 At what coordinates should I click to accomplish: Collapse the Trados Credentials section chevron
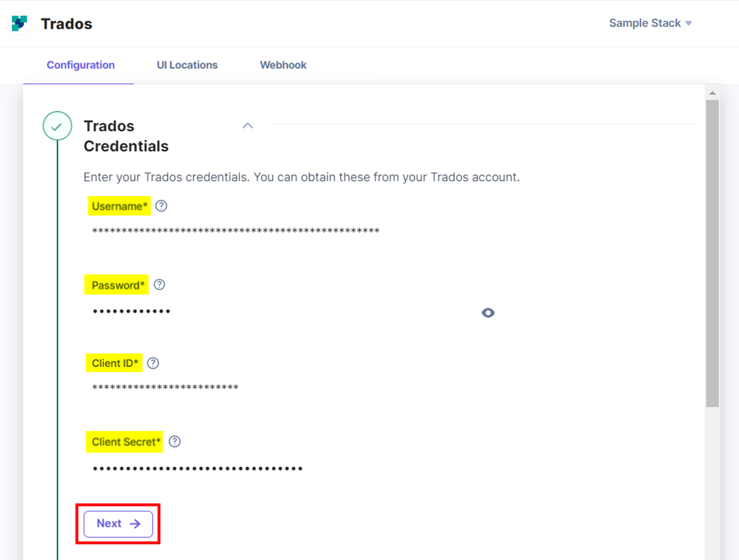(x=247, y=126)
